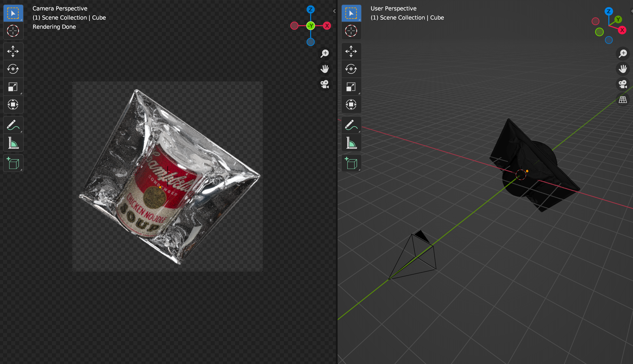Switch perspective/orthographic in right viewport
The width and height of the screenshot is (633, 364).
623,100
